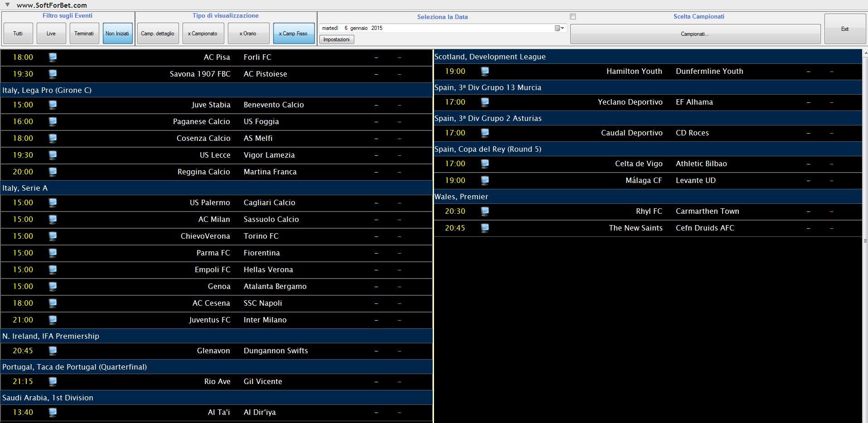868x423 pixels.
Task: Select Portugal, Taca de Portugal header
Action: [217, 367]
